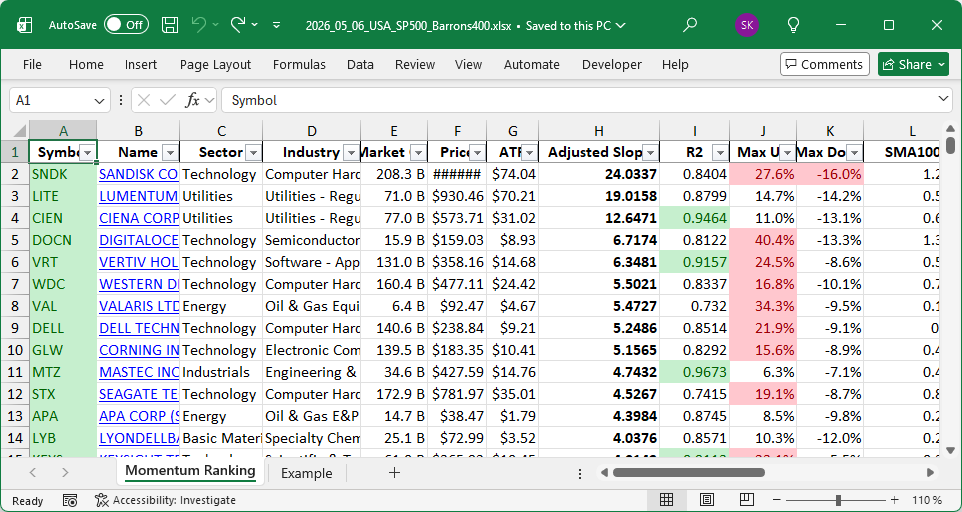This screenshot has height=512, width=962.
Task: Switch to Page Break Preview icon
Action: coord(746,500)
